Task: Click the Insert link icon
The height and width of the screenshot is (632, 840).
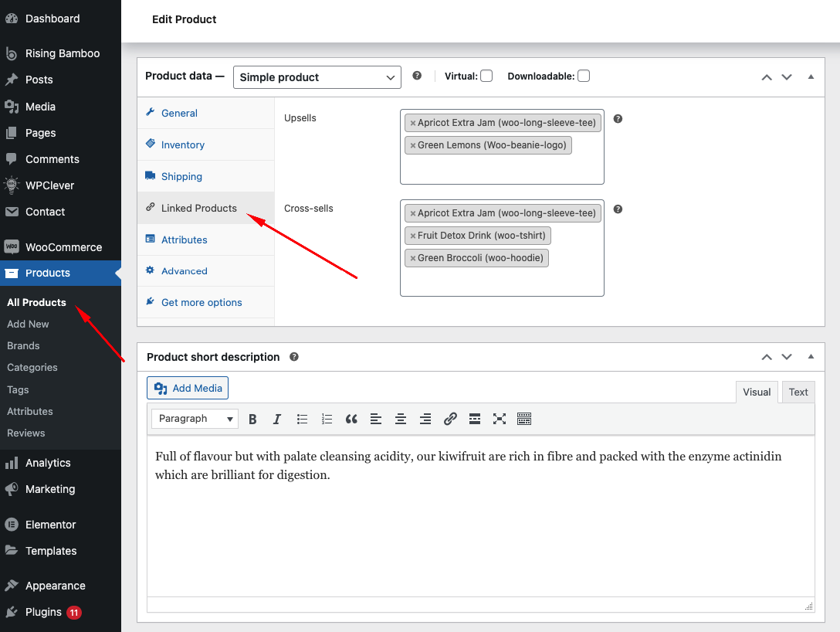Action: tap(450, 419)
